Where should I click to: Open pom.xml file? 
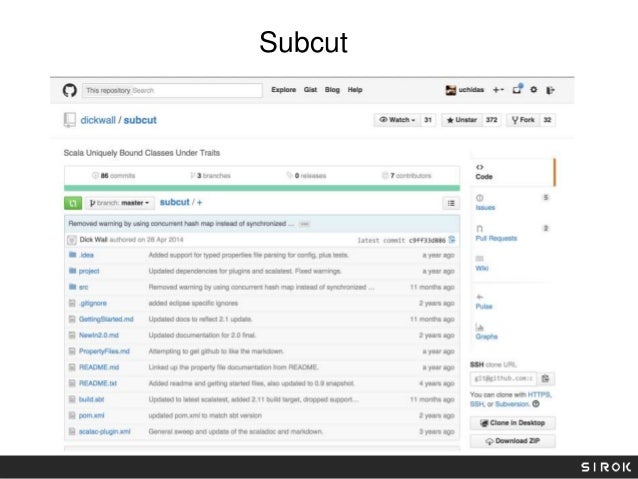(92, 416)
